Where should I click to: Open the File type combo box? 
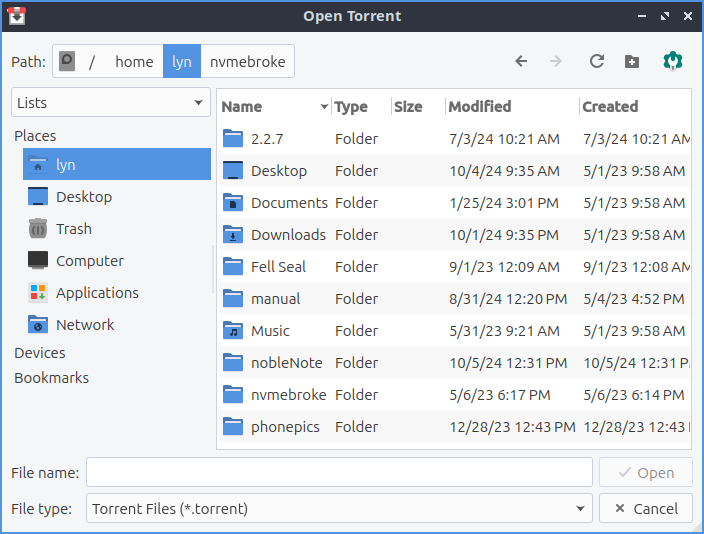pyautogui.click(x=339, y=509)
